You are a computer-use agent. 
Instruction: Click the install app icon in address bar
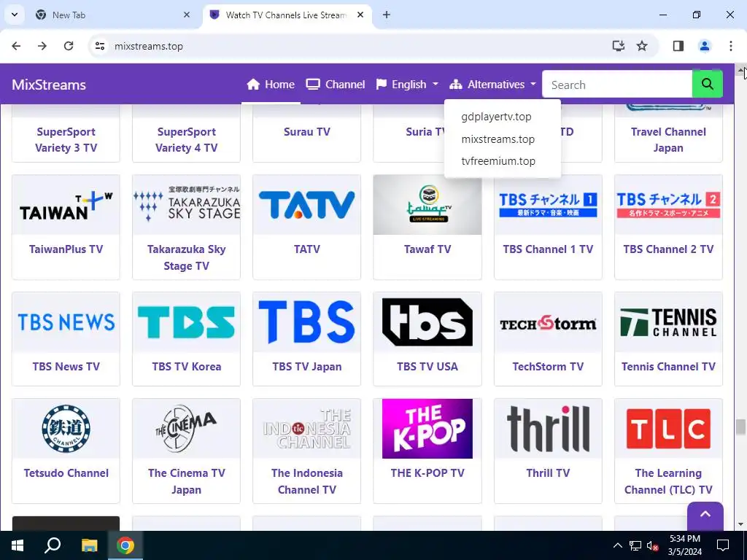pyautogui.click(x=618, y=46)
